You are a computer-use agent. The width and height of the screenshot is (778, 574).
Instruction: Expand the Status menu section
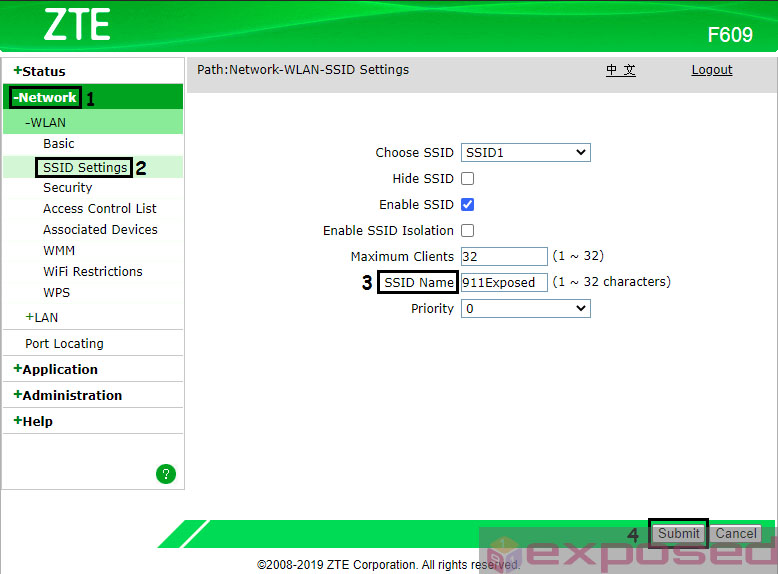click(x=40, y=71)
